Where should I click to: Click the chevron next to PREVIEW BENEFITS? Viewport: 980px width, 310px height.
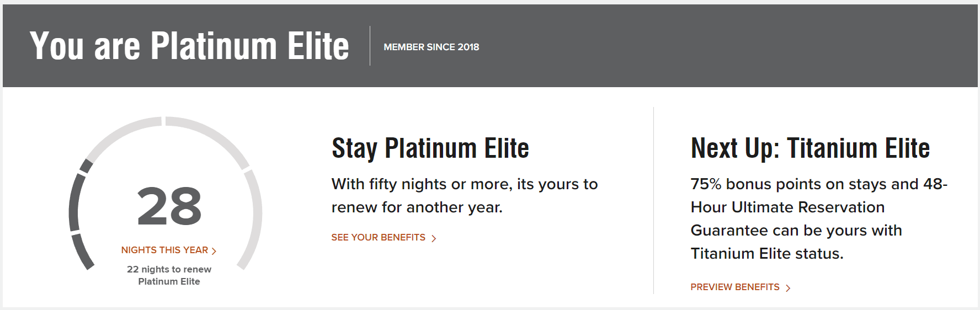[x=788, y=288]
